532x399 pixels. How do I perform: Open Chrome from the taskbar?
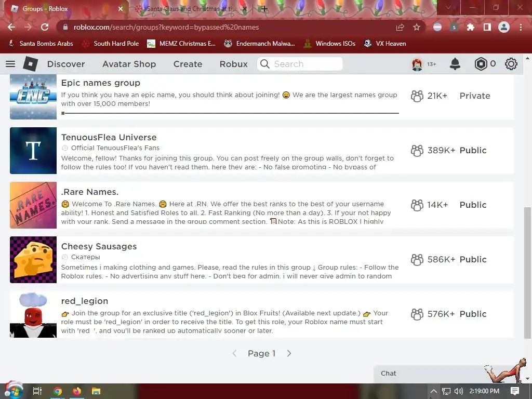[x=58, y=391]
